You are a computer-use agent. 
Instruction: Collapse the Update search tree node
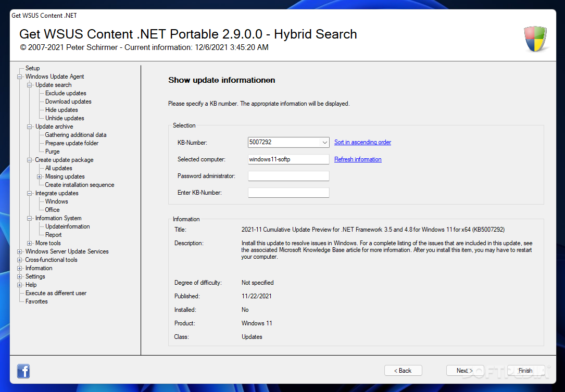pyautogui.click(x=30, y=85)
